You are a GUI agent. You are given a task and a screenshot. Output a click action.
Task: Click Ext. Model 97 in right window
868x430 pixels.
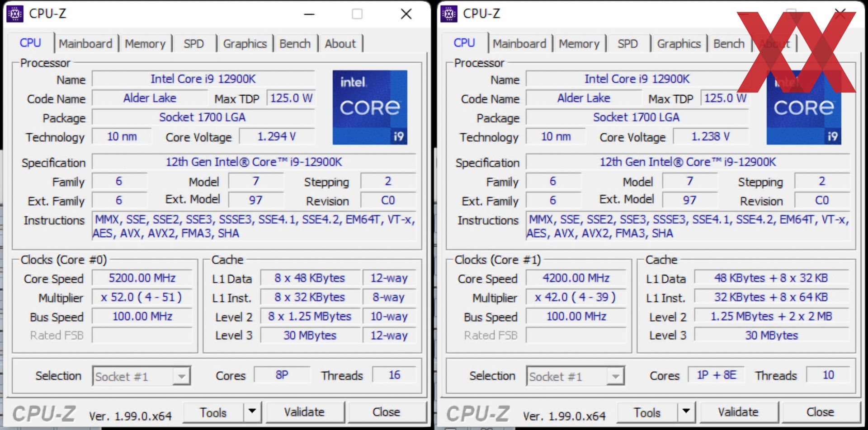point(690,200)
